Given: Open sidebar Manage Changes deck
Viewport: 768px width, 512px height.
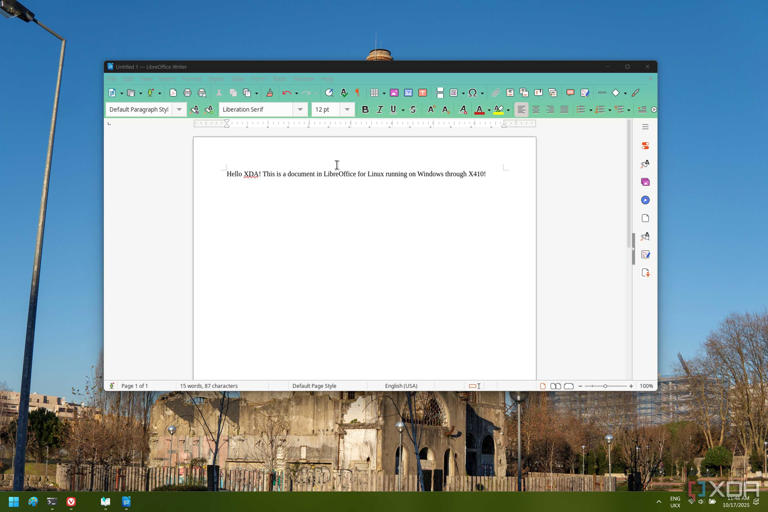Looking at the screenshot, I should coord(645,254).
